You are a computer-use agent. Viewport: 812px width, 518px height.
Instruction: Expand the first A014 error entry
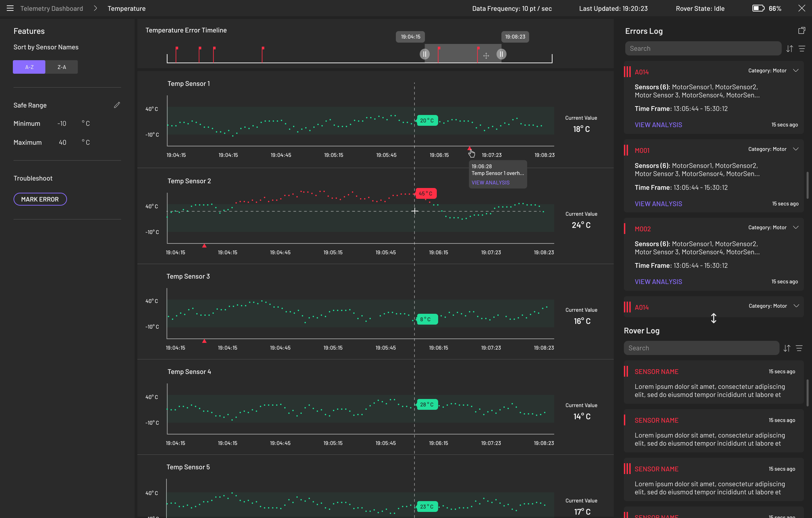click(796, 70)
